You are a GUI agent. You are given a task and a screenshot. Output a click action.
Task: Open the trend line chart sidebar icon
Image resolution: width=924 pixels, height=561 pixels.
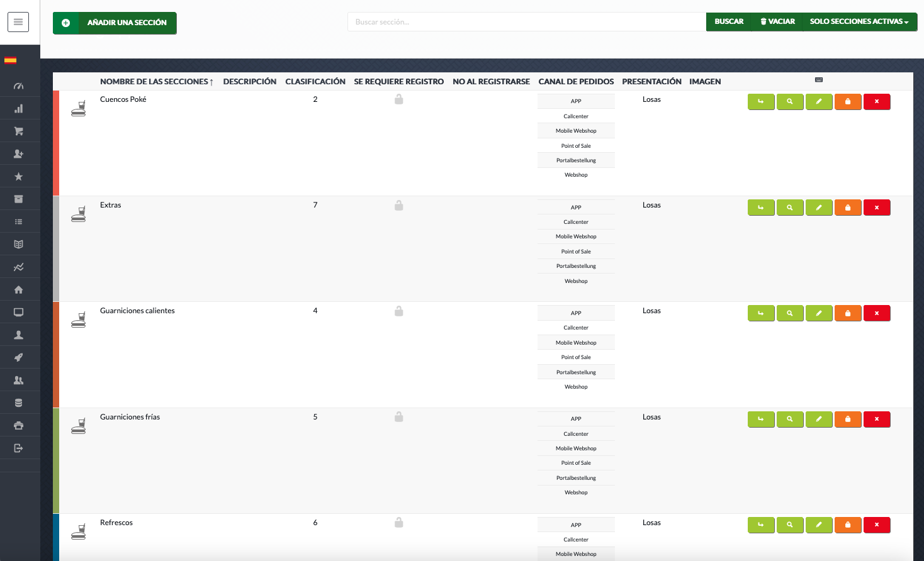pos(18,267)
